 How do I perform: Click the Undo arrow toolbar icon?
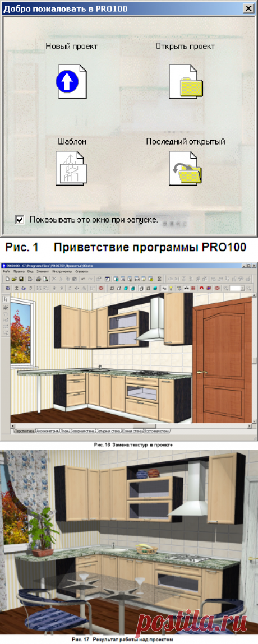pos(83,279)
